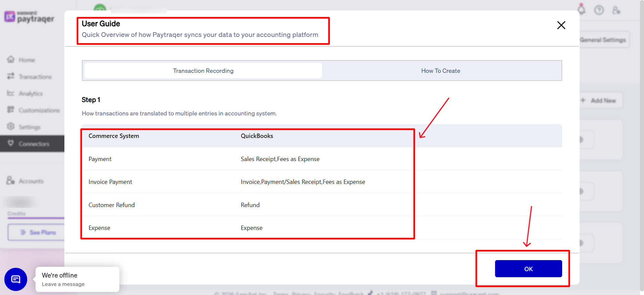Open the user profile icon in header

616,10
